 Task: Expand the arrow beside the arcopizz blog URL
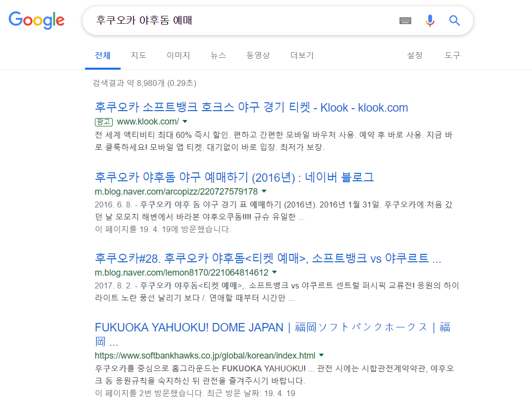click(x=264, y=191)
